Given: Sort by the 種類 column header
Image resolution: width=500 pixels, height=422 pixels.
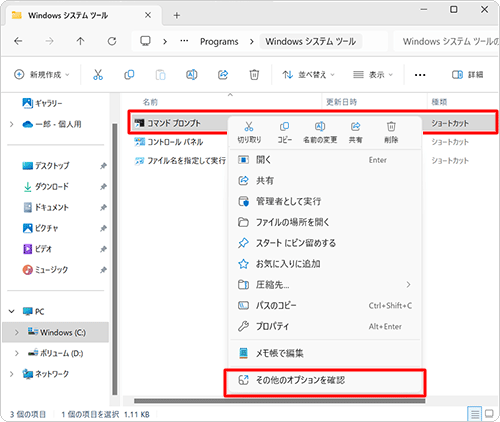Looking at the screenshot, I should point(439,102).
